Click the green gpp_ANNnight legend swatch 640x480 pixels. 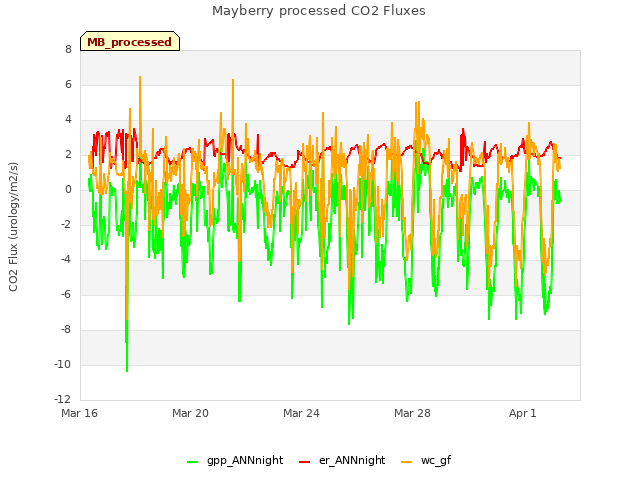(x=192, y=462)
